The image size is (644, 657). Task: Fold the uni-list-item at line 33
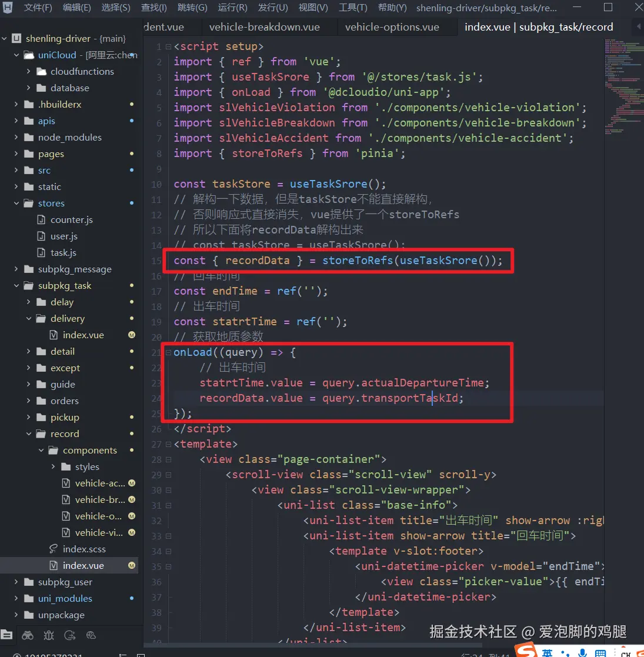click(168, 536)
